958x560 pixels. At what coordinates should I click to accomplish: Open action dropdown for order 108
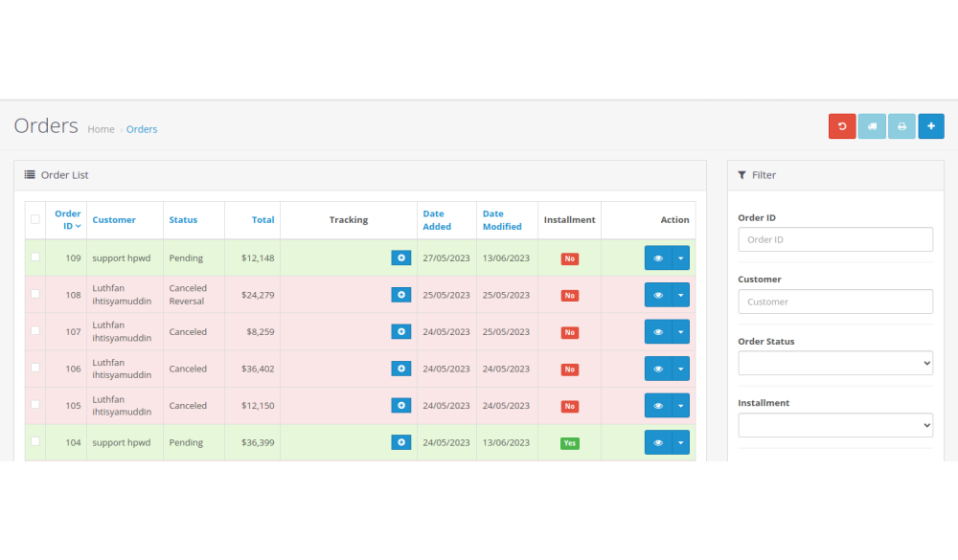click(x=680, y=295)
